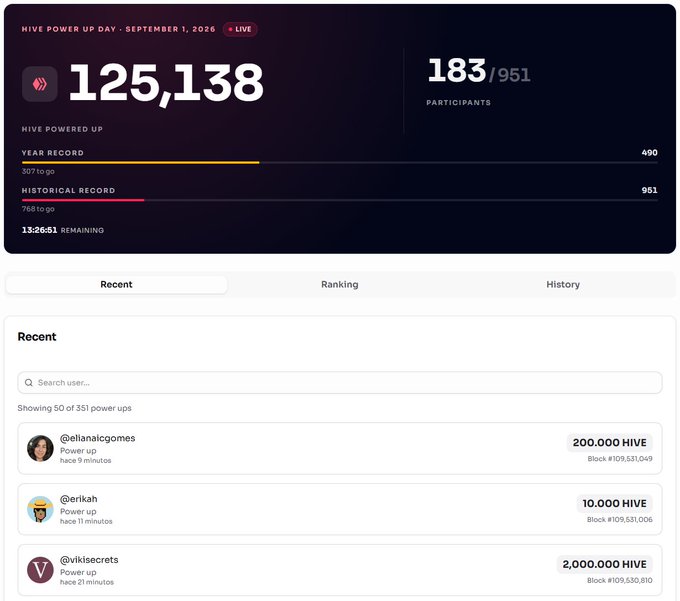This screenshot has height=601, width=680.
Task: Open the @vikisecrets profile link
Action: (x=89, y=559)
